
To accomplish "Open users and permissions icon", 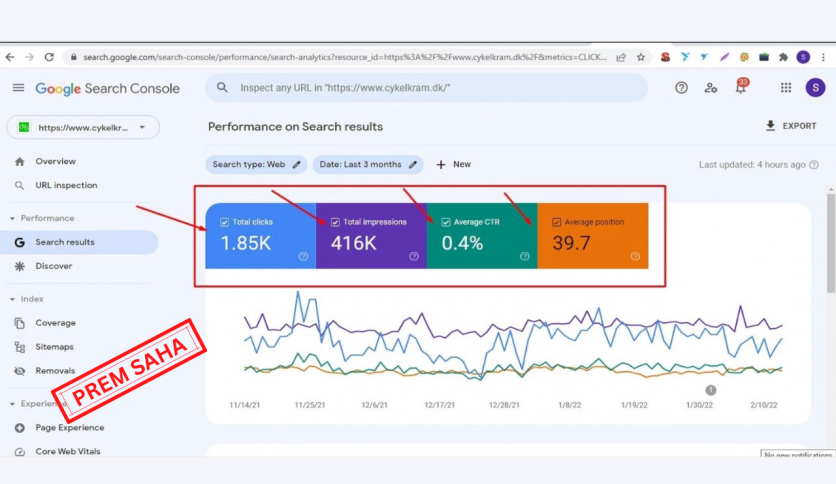I will point(710,88).
